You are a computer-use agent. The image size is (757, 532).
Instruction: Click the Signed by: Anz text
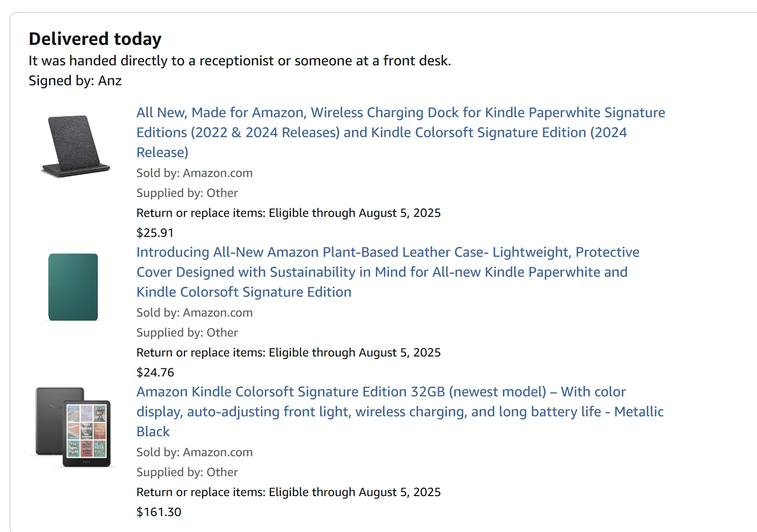point(75,81)
